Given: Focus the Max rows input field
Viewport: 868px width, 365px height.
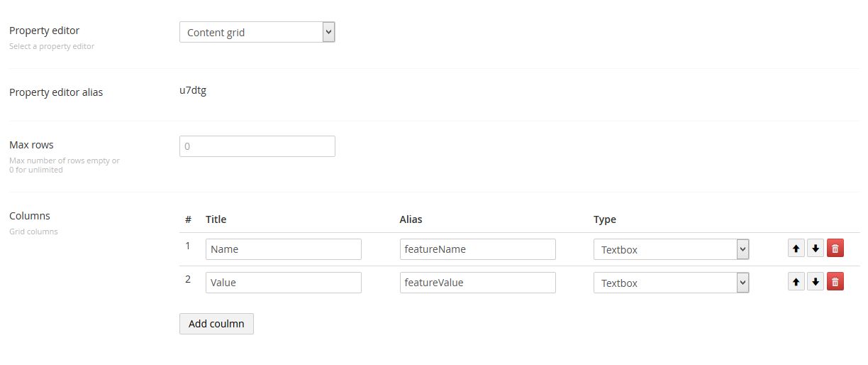Looking at the screenshot, I should (x=257, y=146).
